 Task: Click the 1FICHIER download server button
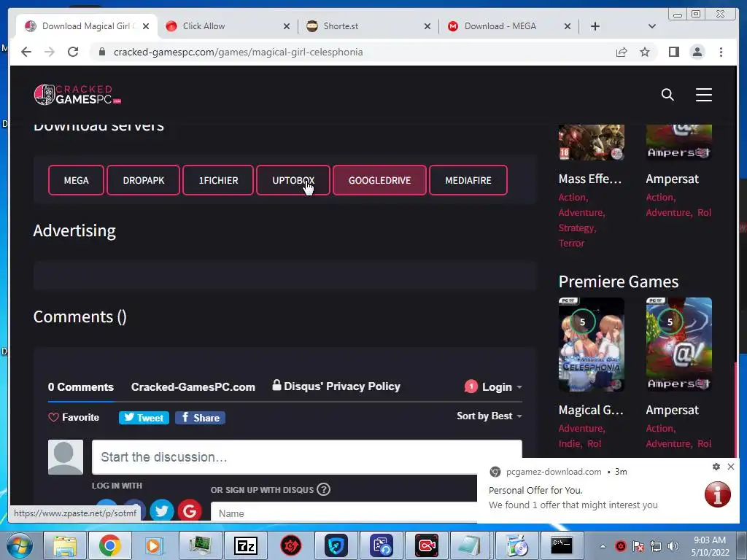[x=218, y=181]
